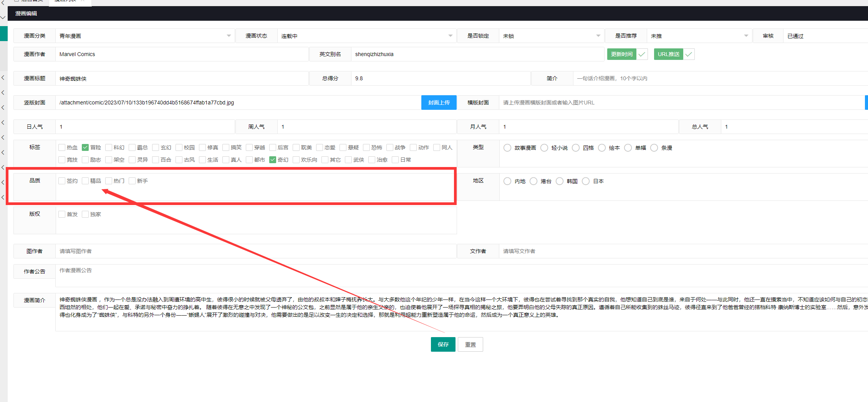
Task: Enable the 精品 quality checkbox
Action: 85,181
